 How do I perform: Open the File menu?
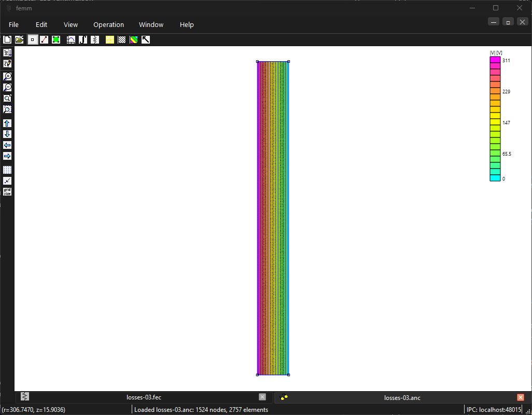pyautogui.click(x=13, y=24)
